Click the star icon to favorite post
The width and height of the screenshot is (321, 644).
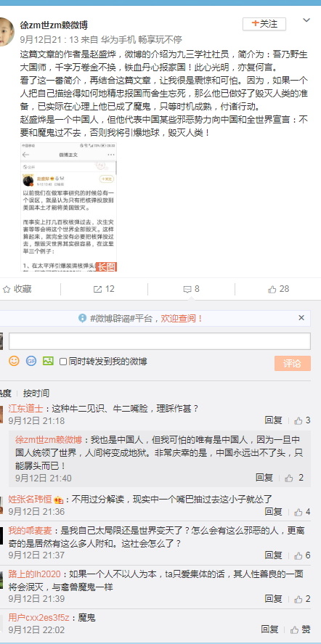pos(6,289)
